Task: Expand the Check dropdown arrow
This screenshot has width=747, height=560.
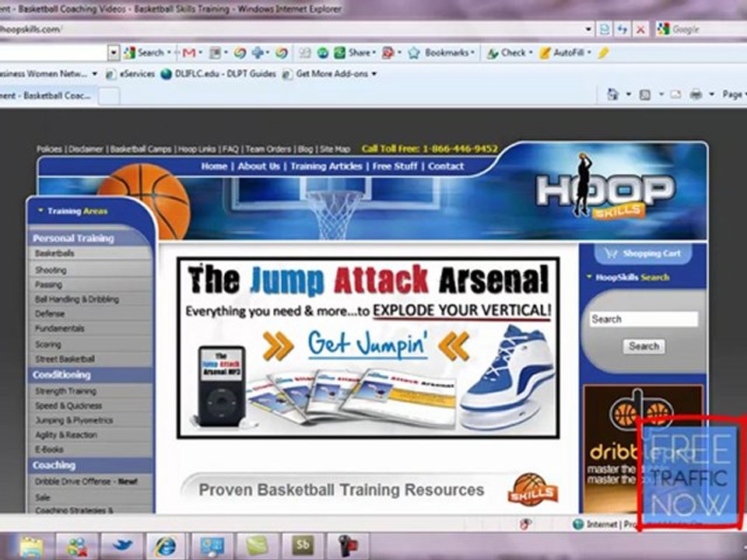Action: click(x=531, y=53)
